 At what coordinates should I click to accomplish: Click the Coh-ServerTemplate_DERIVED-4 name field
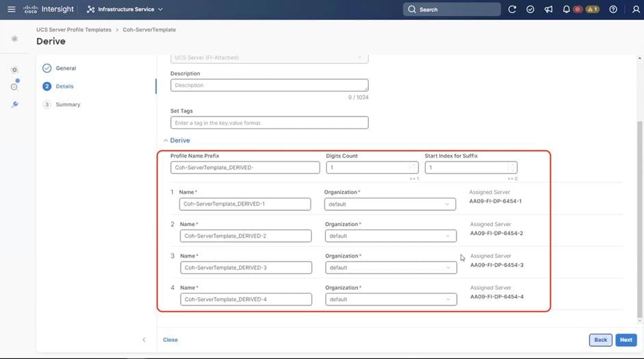pos(246,299)
